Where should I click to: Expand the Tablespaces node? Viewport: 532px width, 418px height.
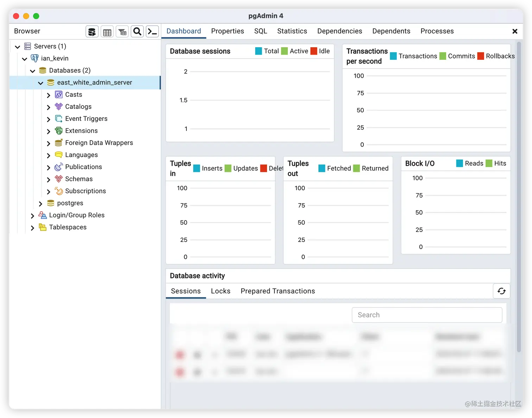click(x=32, y=227)
